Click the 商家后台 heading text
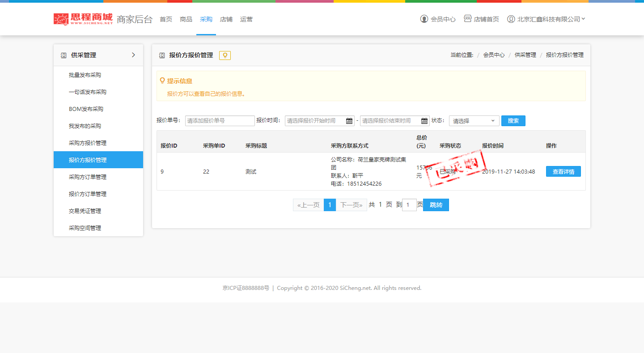The width and height of the screenshot is (644, 353). tap(135, 19)
